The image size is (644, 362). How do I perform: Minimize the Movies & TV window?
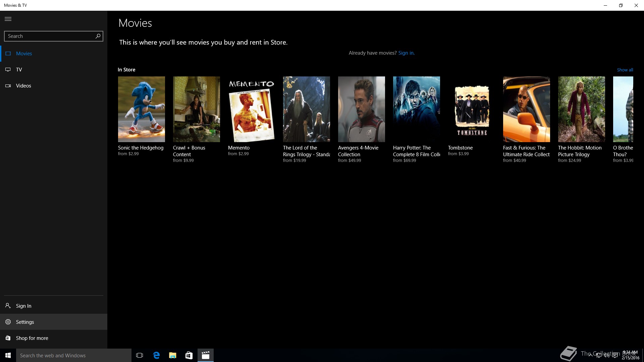(x=605, y=5)
